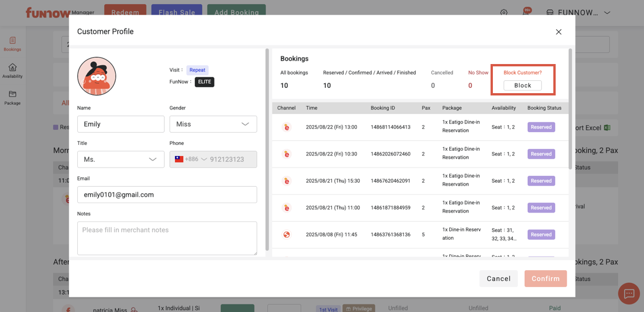The height and width of the screenshot is (312, 644).
Task: Click the Name input field
Action: (x=120, y=124)
